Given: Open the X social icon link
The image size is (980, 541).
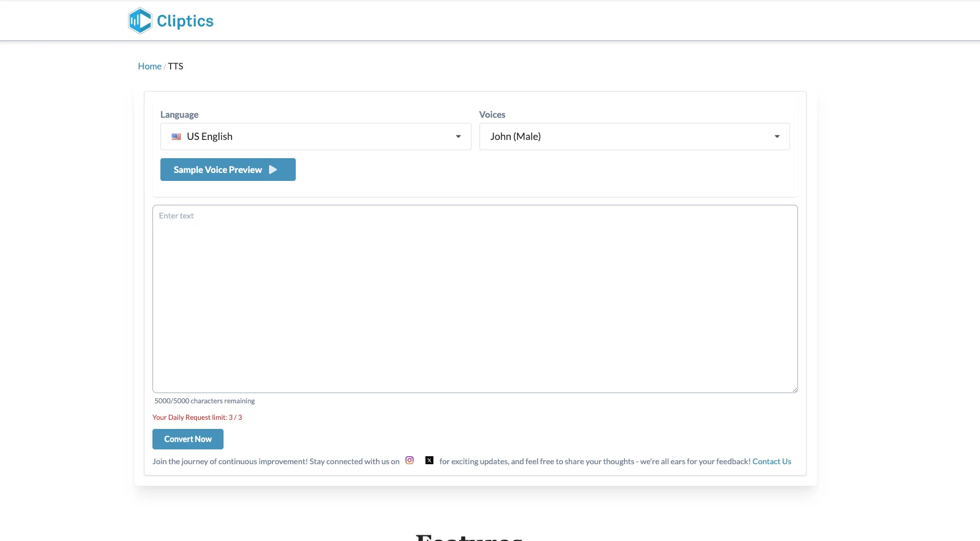Looking at the screenshot, I should coord(429,460).
